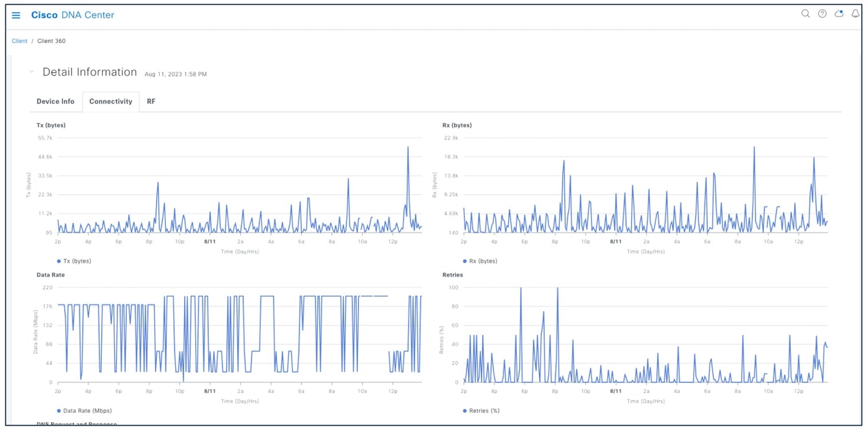Collapse the Detail Information section
The width and height of the screenshot is (868, 431).
click(x=31, y=72)
